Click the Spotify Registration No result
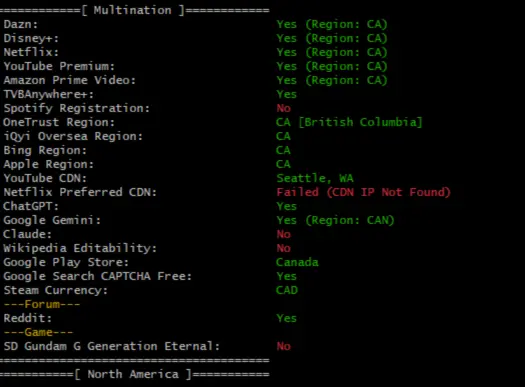The height and width of the screenshot is (387, 525). (x=284, y=108)
